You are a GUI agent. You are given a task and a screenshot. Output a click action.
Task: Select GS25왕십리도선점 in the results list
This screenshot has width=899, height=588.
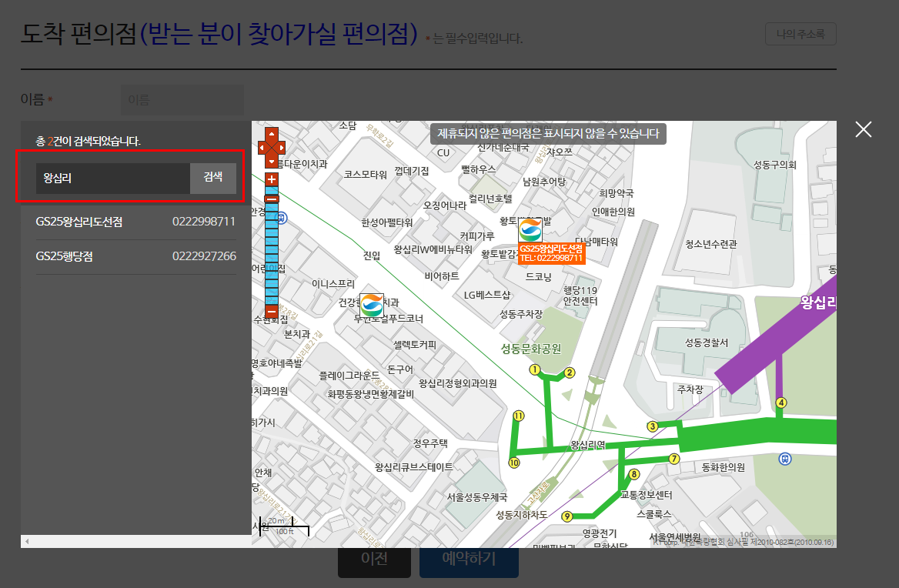pos(79,222)
